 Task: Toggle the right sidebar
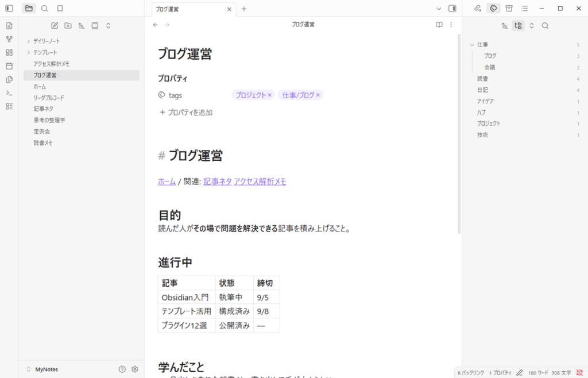coord(452,9)
